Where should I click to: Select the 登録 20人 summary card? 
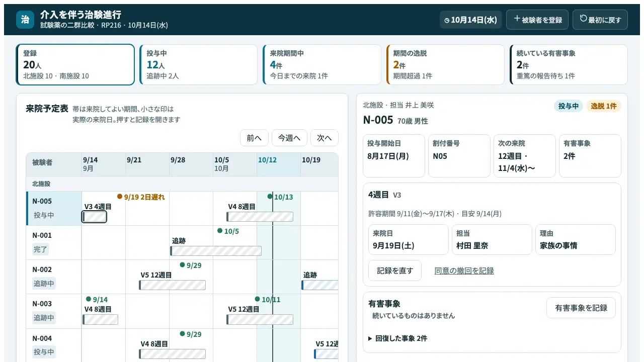(x=75, y=65)
